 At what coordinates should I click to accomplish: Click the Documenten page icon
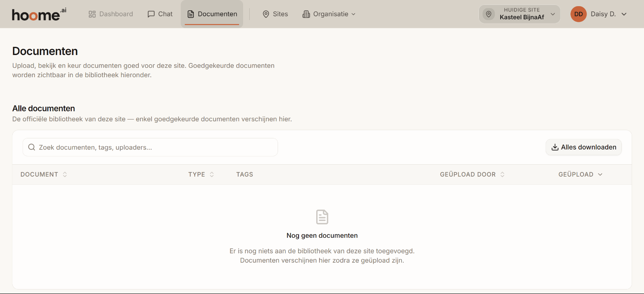191,14
